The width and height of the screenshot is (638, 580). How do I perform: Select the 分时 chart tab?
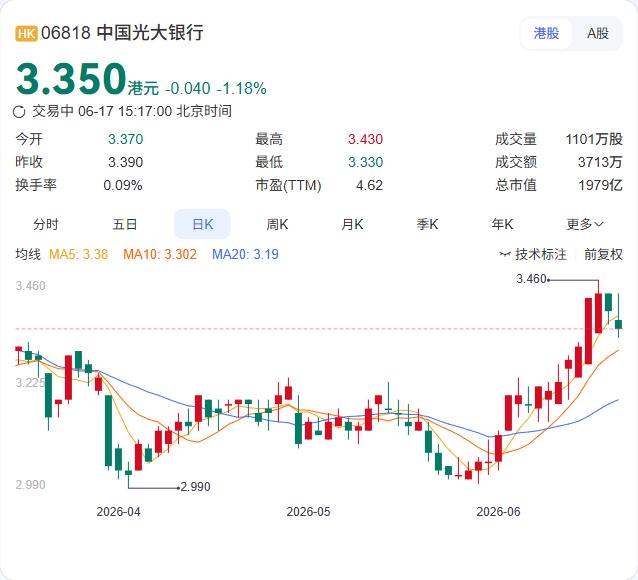pyautogui.click(x=46, y=224)
